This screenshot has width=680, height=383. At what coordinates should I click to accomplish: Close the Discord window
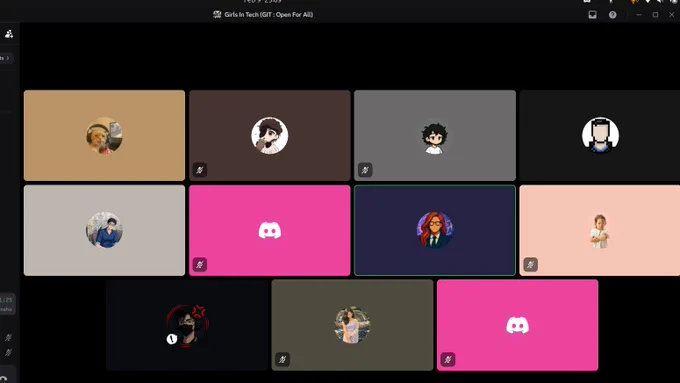point(671,15)
